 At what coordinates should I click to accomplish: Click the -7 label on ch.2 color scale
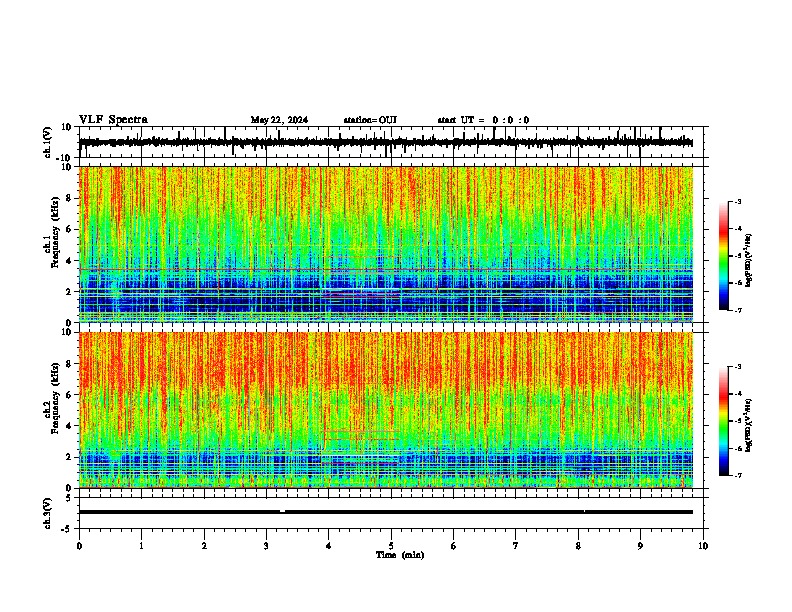737,475
